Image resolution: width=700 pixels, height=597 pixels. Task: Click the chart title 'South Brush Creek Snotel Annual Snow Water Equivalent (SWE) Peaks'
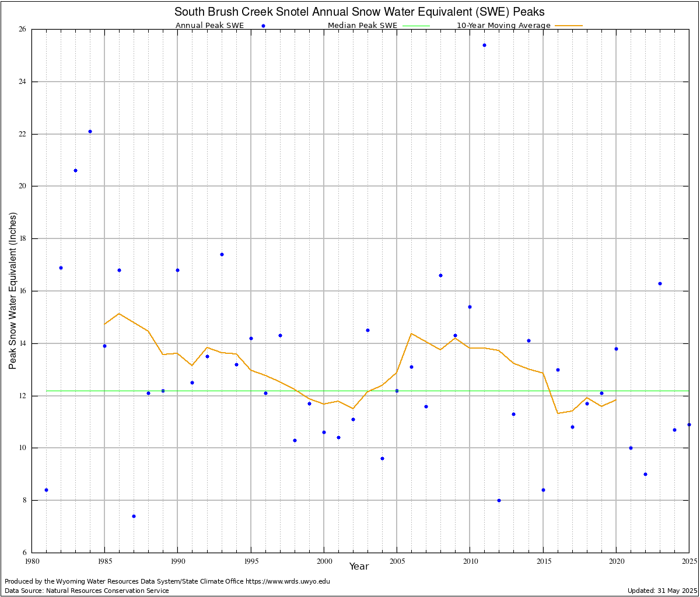point(359,12)
